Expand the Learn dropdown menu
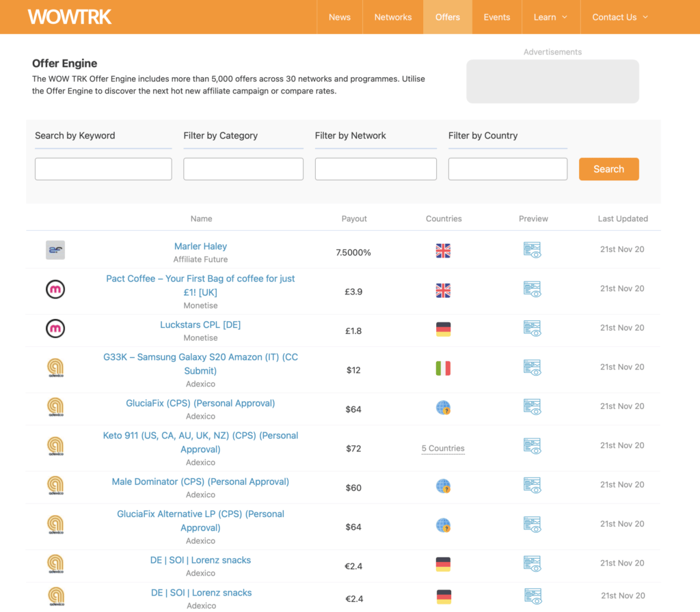The width and height of the screenshot is (700, 612). [x=550, y=17]
